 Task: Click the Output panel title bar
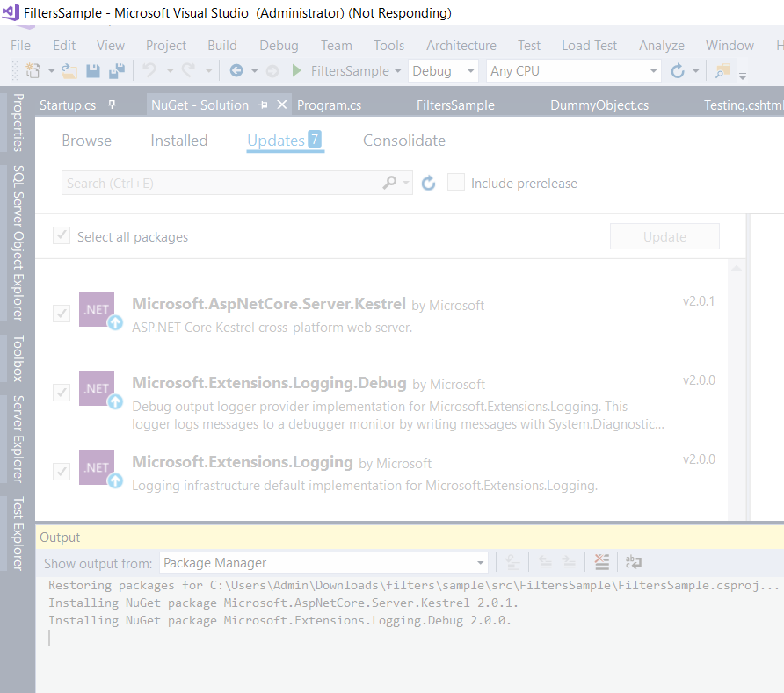coord(410,538)
